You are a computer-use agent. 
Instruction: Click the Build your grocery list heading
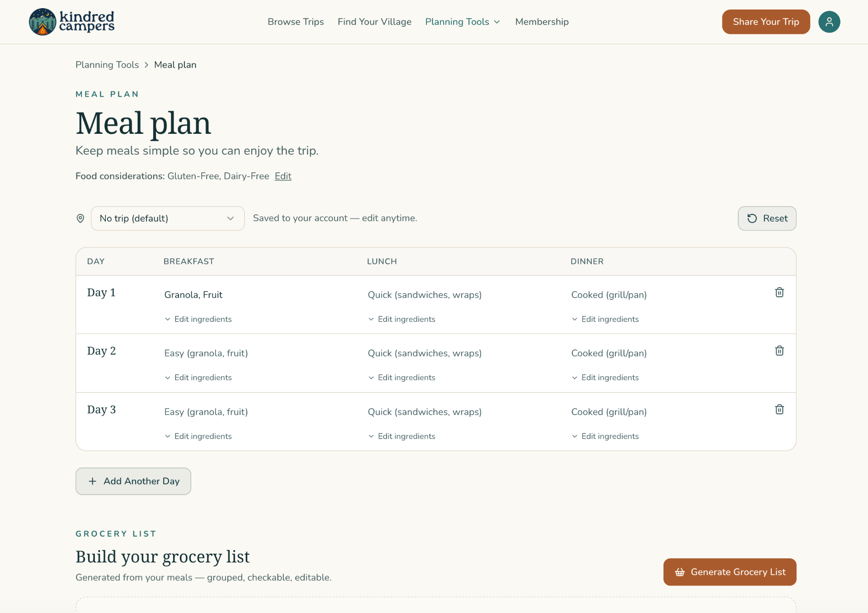click(163, 556)
